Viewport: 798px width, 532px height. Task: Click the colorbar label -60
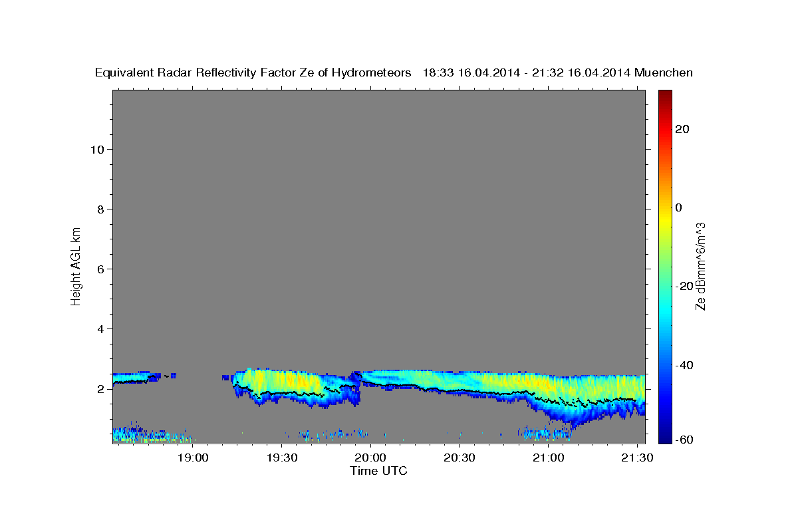pos(684,438)
